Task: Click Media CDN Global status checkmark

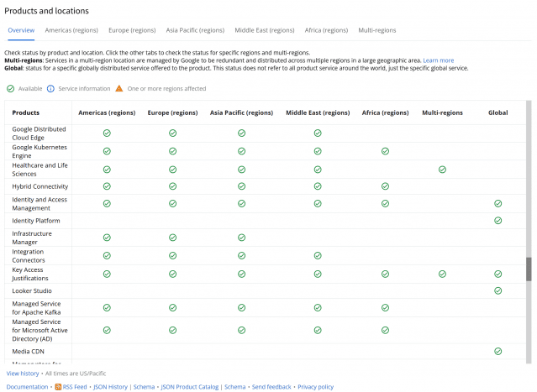Action: 498,352
